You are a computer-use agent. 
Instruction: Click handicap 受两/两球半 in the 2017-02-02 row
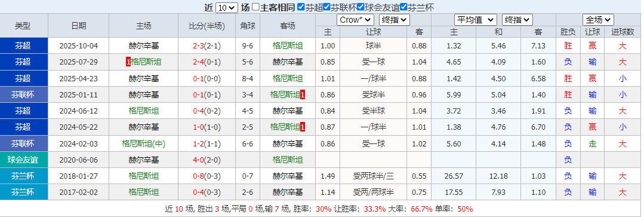click(x=374, y=192)
